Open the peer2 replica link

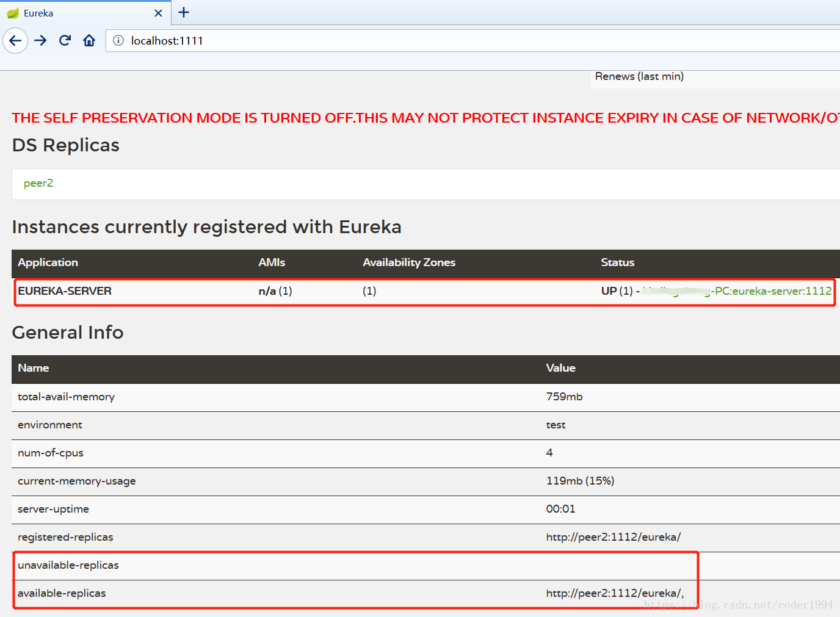[38, 183]
